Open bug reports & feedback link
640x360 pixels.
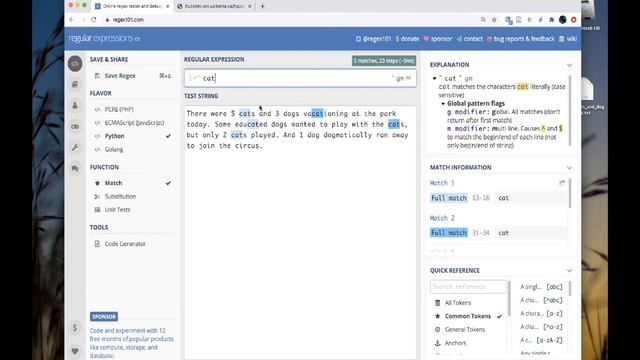pyautogui.click(x=520, y=39)
